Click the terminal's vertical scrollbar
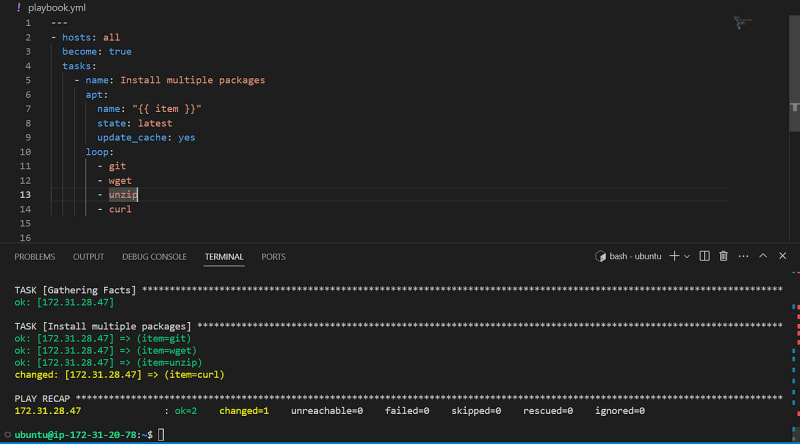 tap(795, 340)
